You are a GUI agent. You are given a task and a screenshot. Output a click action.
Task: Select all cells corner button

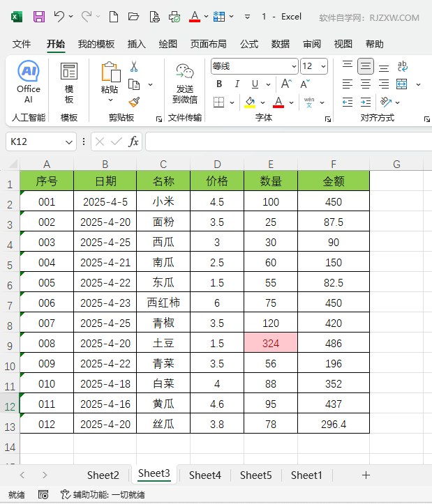13,164
